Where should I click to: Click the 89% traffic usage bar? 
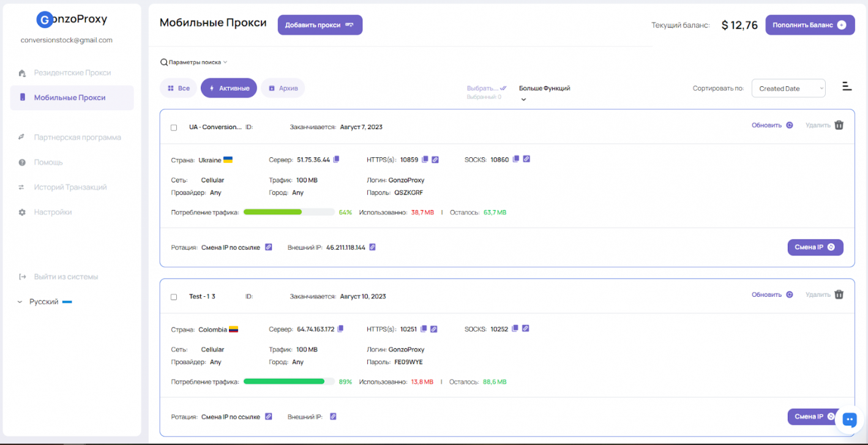[289, 381]
